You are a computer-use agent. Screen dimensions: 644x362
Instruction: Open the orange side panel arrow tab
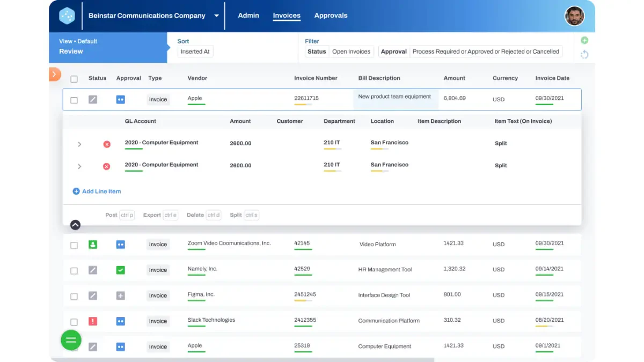pos(55,74)
